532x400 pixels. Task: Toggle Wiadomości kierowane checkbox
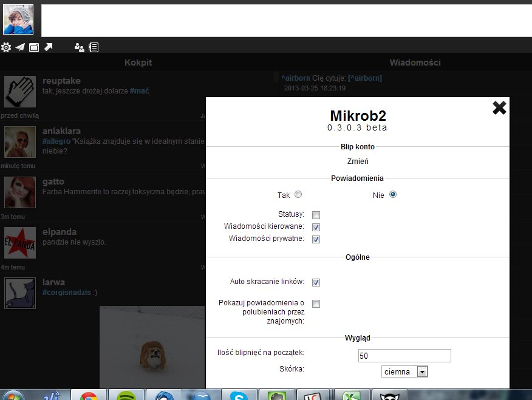(x=316, y=227)
